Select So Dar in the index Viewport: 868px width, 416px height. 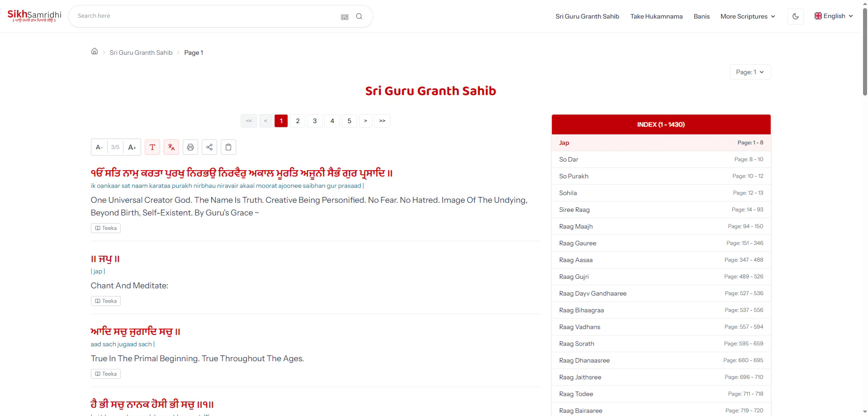(661, 159)
